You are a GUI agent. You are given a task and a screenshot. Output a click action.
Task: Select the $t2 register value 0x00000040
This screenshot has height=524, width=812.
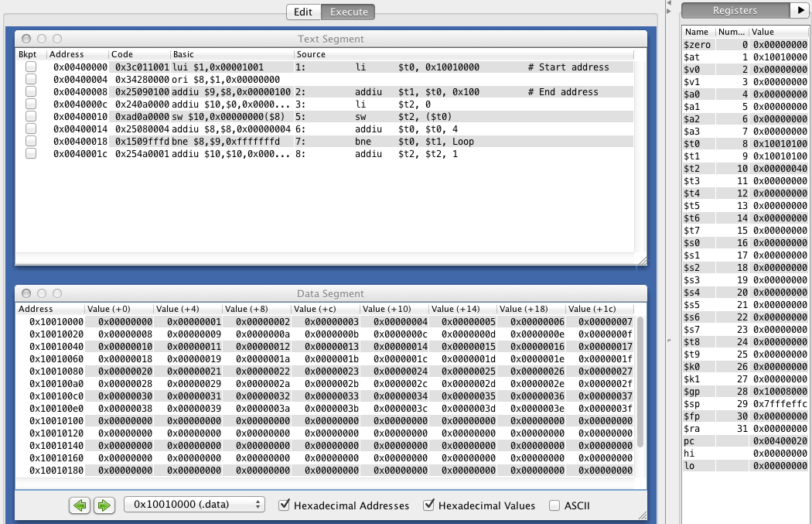click(x=780, y=169)
